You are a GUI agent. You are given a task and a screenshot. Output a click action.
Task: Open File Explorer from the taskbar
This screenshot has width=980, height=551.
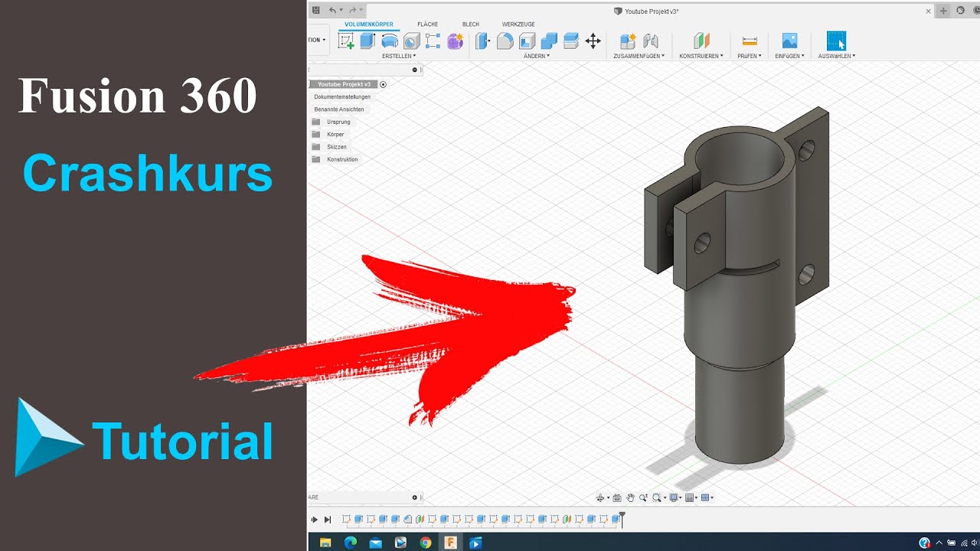click(x=325, y=543)
